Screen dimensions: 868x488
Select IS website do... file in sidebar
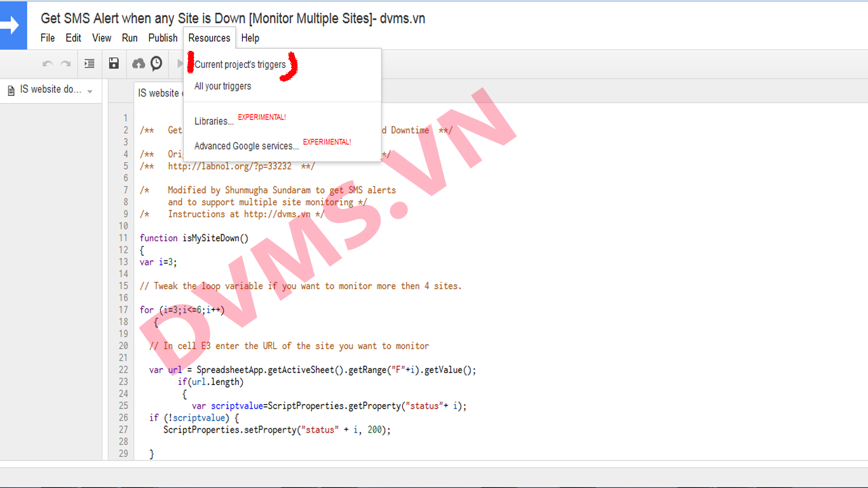pyautogui.click(x=51, y=90)
